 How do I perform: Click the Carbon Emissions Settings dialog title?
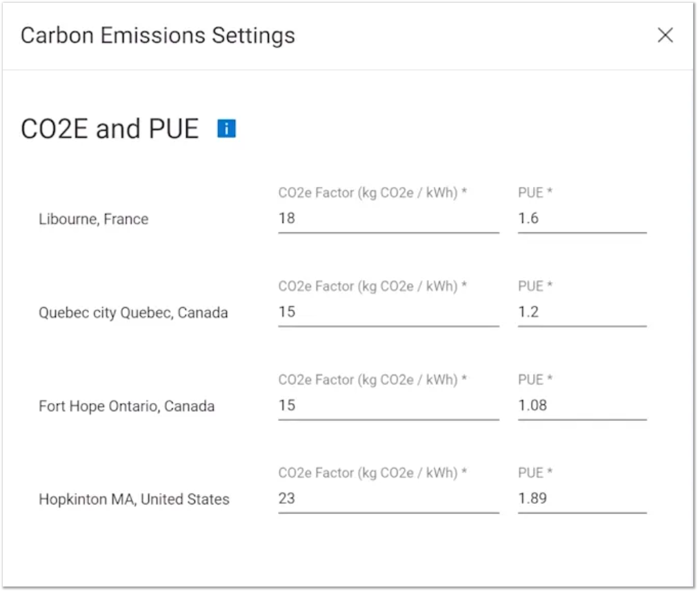(x=158, y=36)
